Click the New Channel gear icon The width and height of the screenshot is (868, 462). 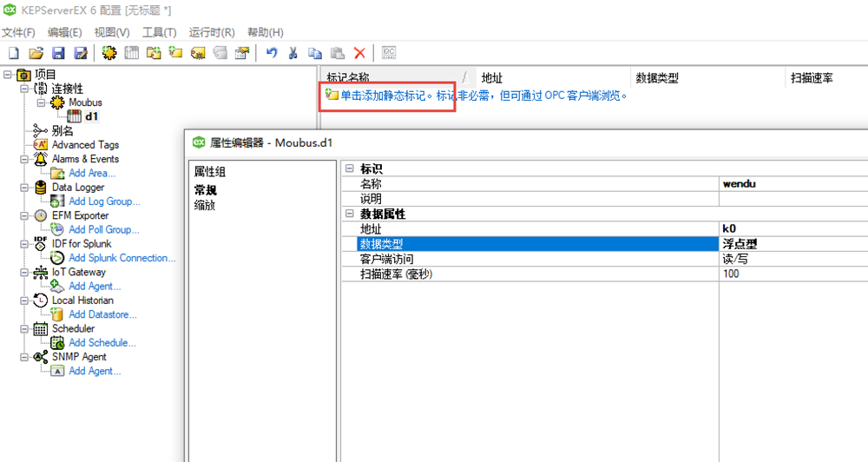(x=109, y=53)
